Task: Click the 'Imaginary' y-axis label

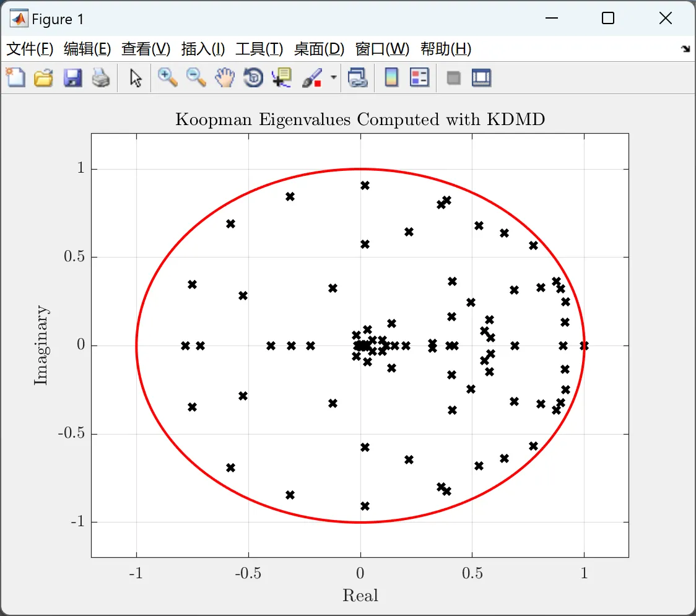Action: coord(41,345)
